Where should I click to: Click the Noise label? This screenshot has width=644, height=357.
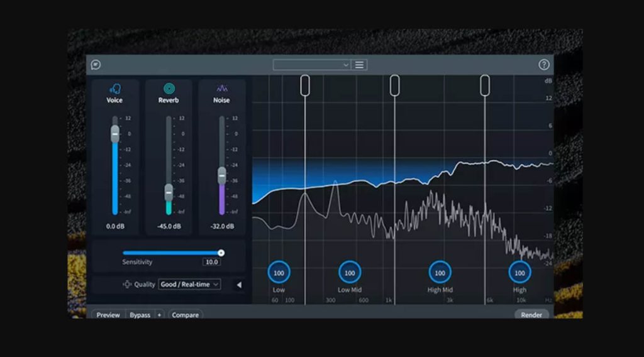[222, 100]
